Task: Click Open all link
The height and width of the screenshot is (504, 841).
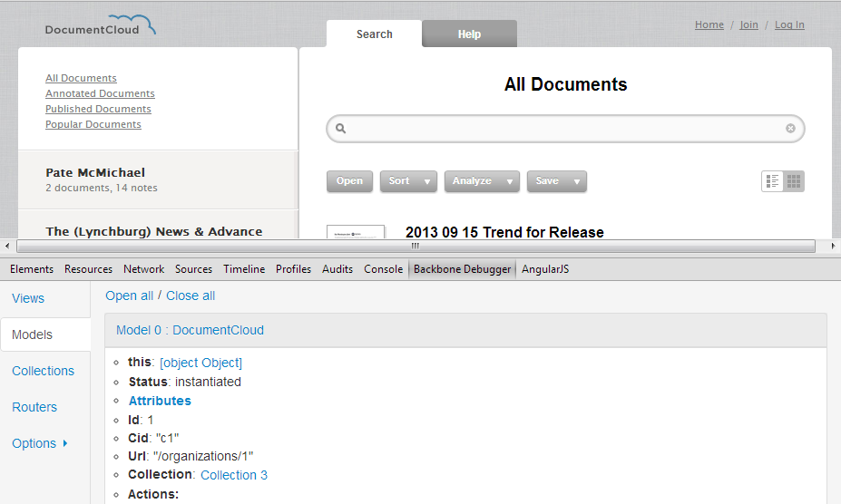Action: (129, 296)
